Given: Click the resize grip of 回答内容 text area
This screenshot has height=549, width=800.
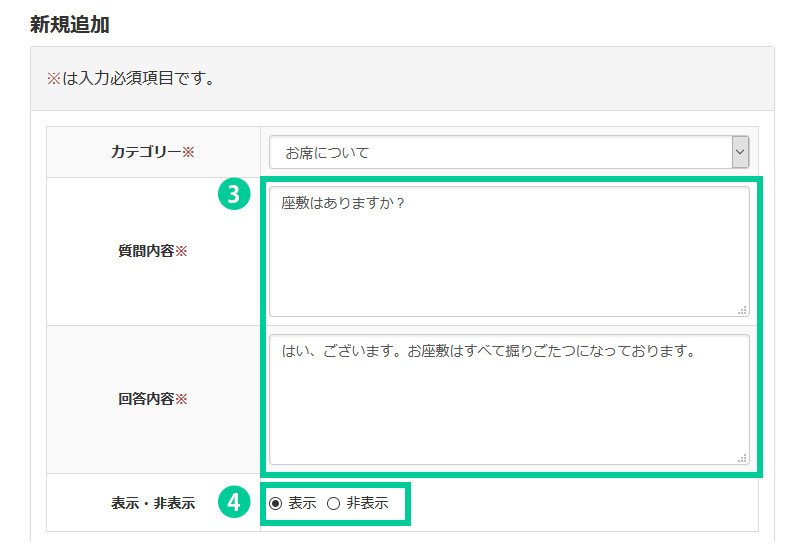Looking at the screenshot, I should tap(742, 458).
